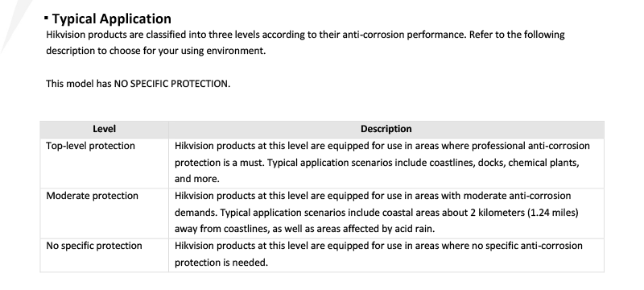
Task: Click 'moderate anti-corrosion' description line
Action: pyautogui.click(x=373, y=196)
